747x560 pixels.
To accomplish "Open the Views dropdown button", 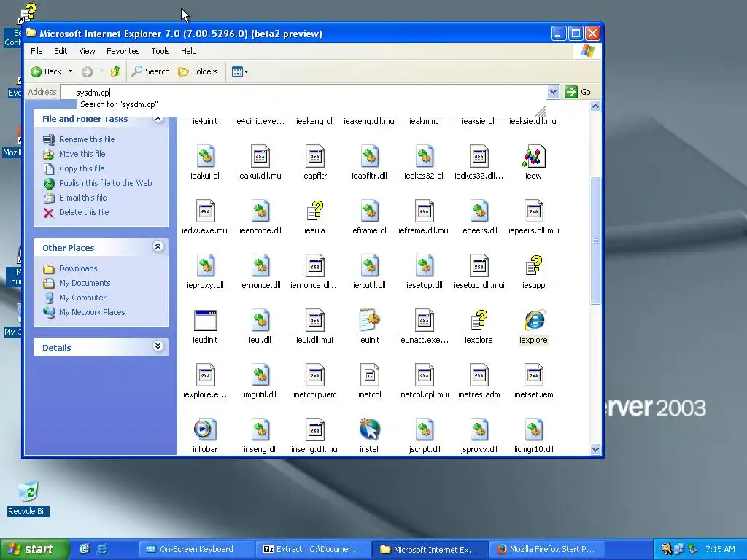I will [239, 71].
